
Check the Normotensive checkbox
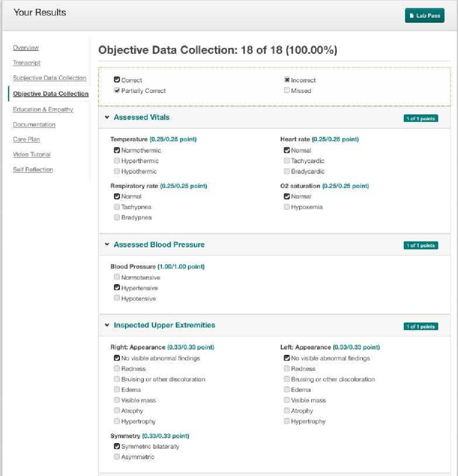point(117,277)
